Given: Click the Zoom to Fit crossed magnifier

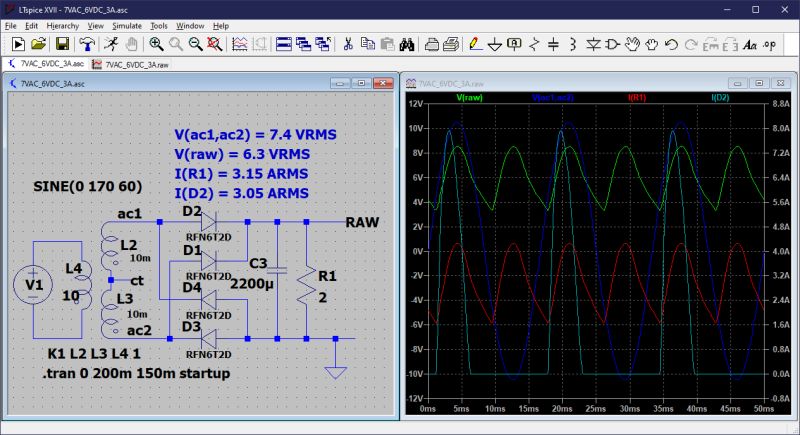Looking at the screenshot, I should point(215,45).
